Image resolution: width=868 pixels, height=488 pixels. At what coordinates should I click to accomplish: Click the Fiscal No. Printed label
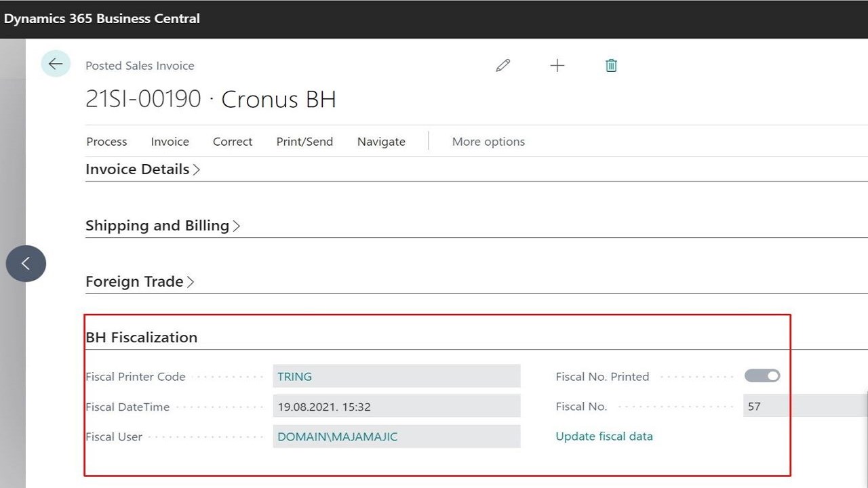(602, 377)
